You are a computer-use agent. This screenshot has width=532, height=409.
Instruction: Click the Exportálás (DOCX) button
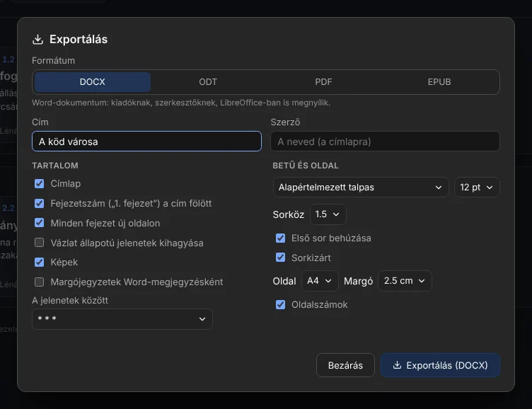click(440, 365)
